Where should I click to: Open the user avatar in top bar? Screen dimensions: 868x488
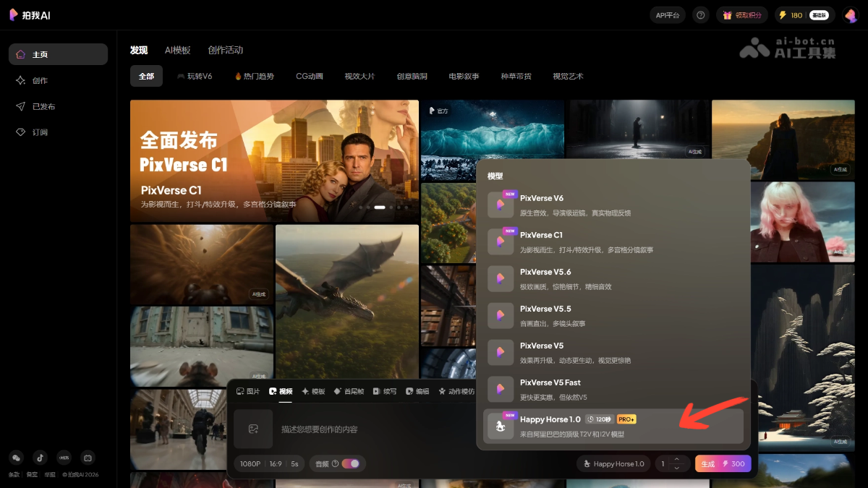pyautogui.click(x=850, y=15)
